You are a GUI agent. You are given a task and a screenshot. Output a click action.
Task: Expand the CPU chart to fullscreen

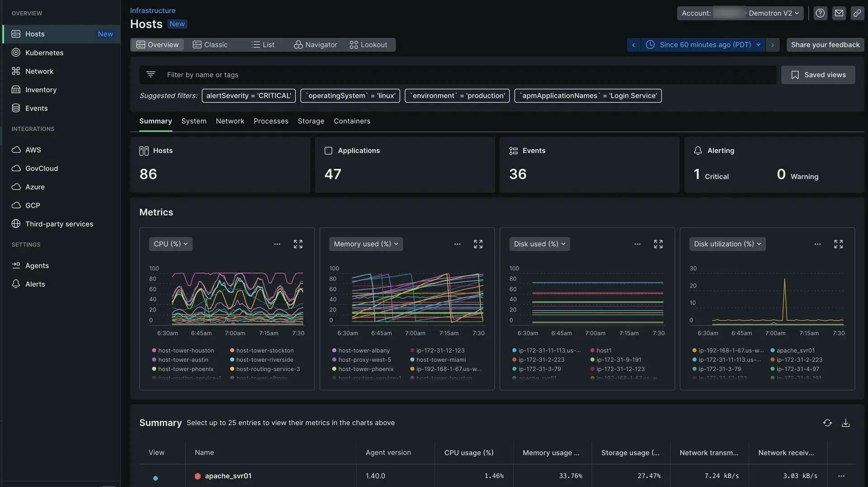click(298, 244)
